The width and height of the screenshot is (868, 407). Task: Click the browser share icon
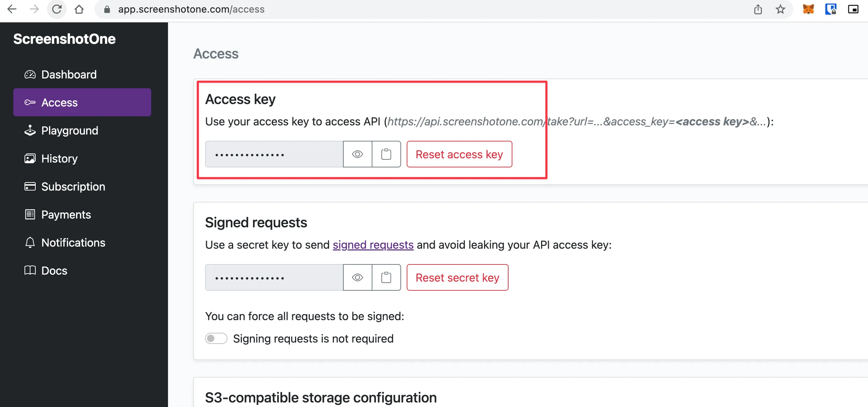tap(758, 9)
